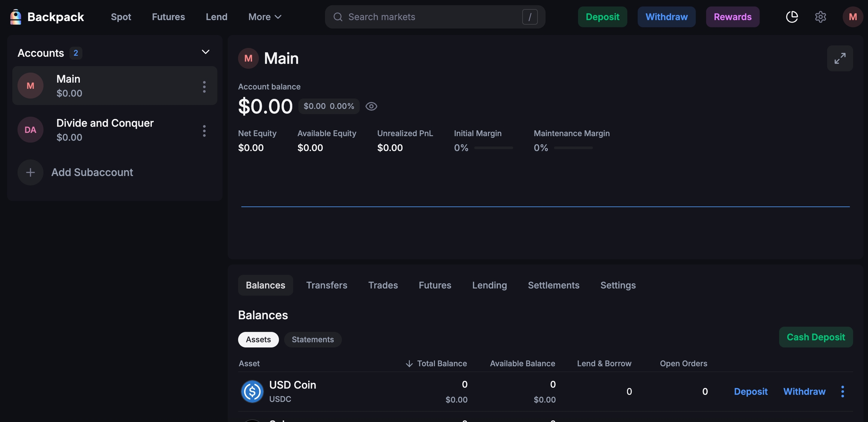Click the plus icon to add subaccount
Viewport: 868px width, 422px height.
click(x=31, y=172)
